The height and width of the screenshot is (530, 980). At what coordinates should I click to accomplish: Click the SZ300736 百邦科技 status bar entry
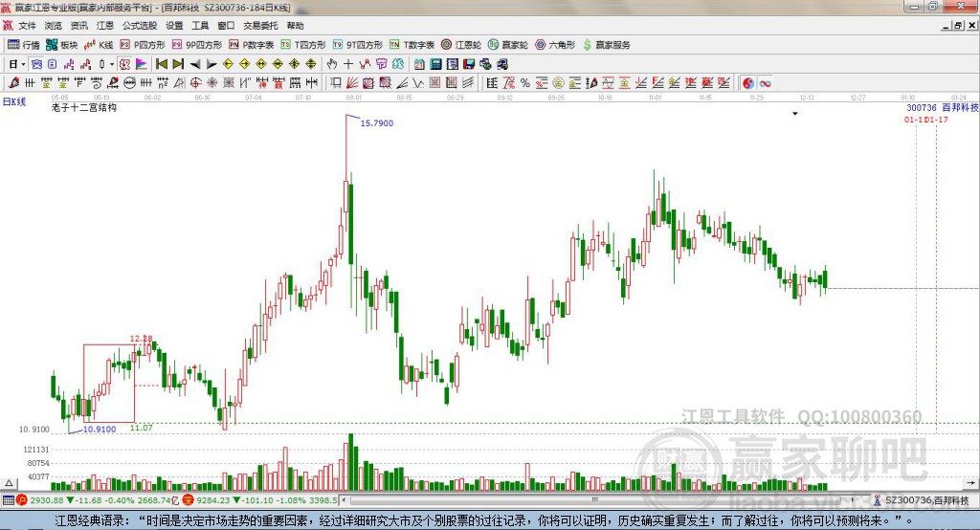point(922,500)
